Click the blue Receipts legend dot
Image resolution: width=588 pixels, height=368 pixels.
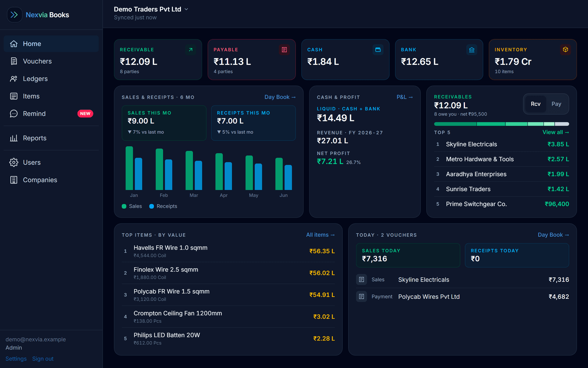[x=151, y=206]
